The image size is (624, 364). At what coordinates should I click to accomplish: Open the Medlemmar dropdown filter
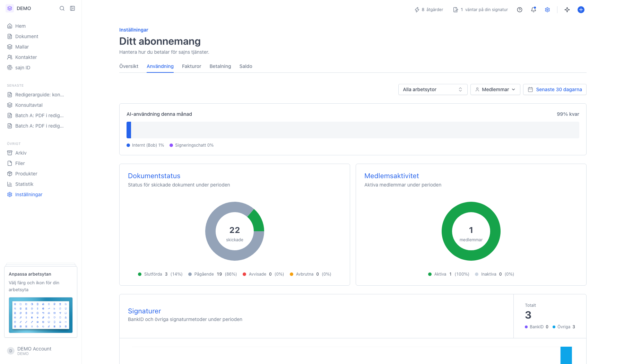(495, 89)
